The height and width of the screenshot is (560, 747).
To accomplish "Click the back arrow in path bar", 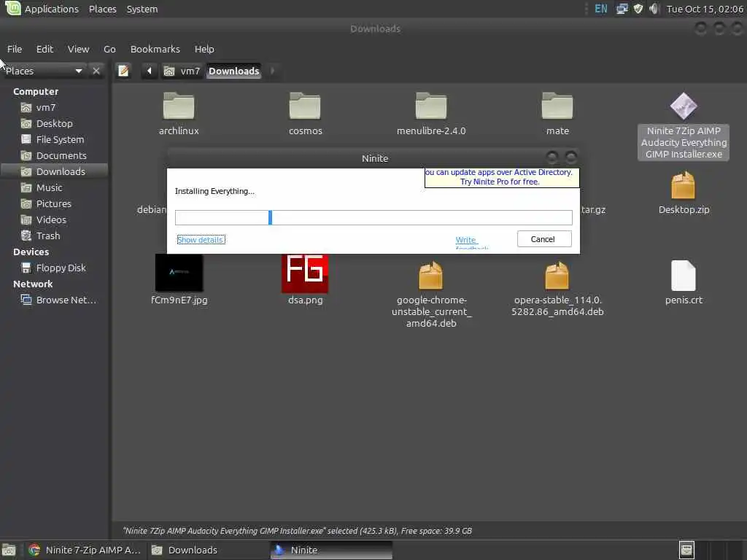I will coord(149,71).
